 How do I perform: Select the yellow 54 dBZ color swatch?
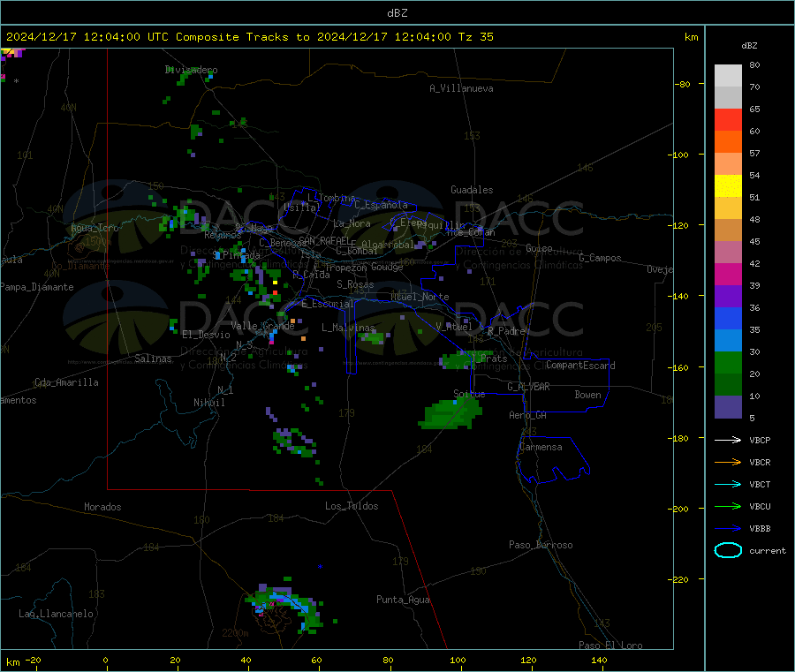tap(728, 186)
